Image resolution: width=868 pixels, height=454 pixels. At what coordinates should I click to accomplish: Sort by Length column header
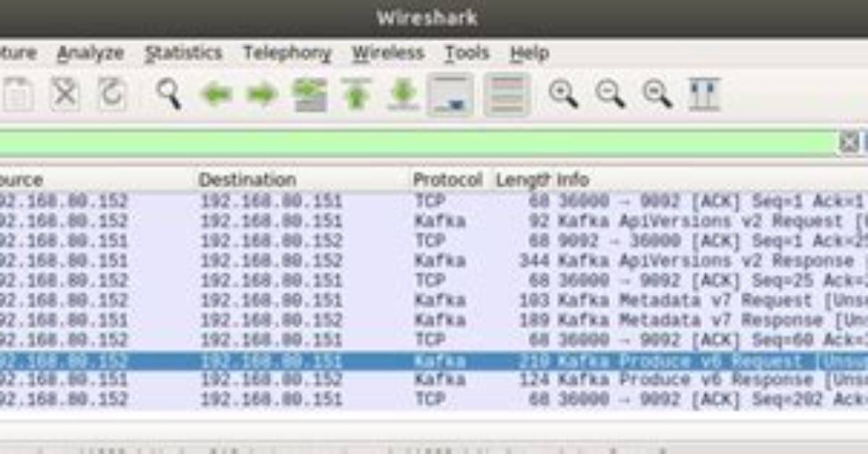click(x=523, y=179)
